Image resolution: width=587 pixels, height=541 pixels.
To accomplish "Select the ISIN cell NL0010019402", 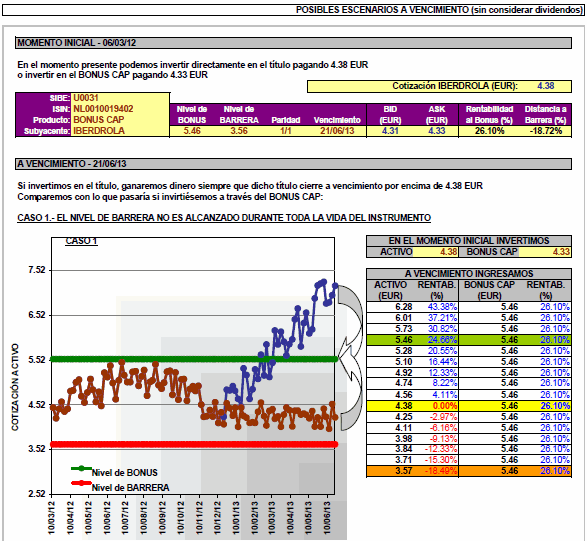I will click(103, 109).
